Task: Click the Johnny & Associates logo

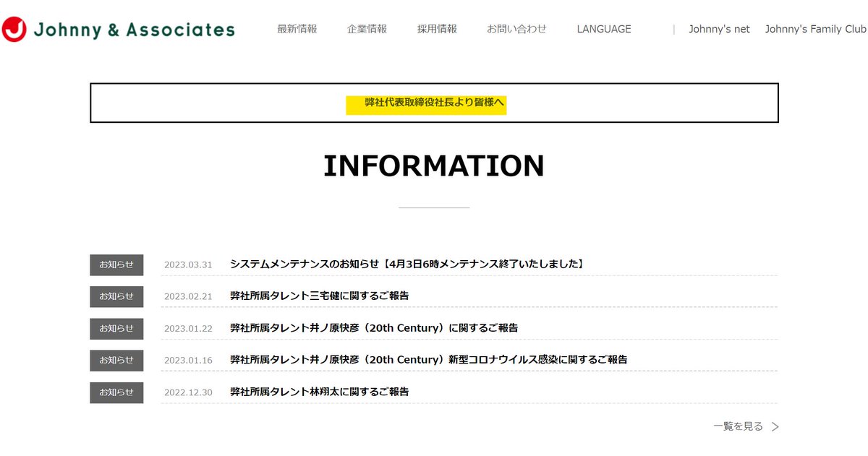Action: tap(118, 30)
